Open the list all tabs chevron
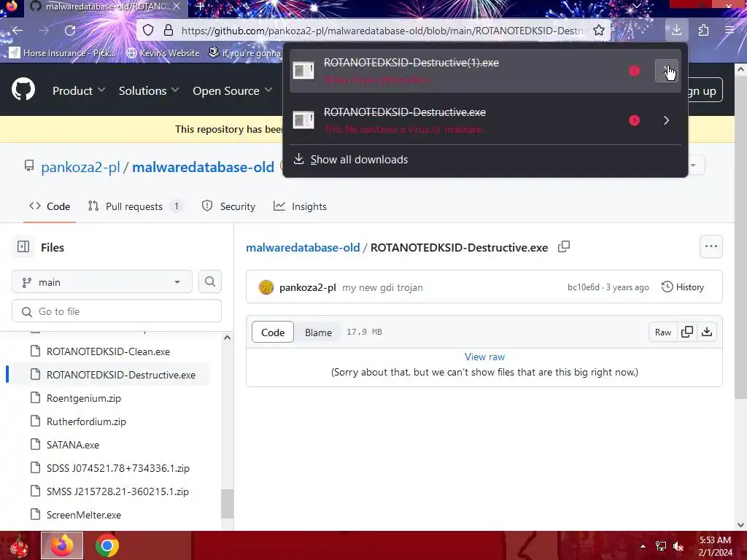 coord(636,6)
